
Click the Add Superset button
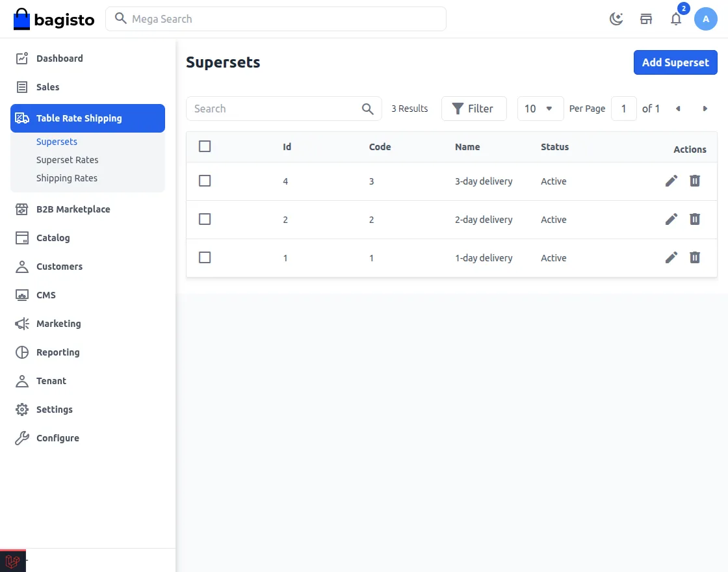[x=675, y=62]
